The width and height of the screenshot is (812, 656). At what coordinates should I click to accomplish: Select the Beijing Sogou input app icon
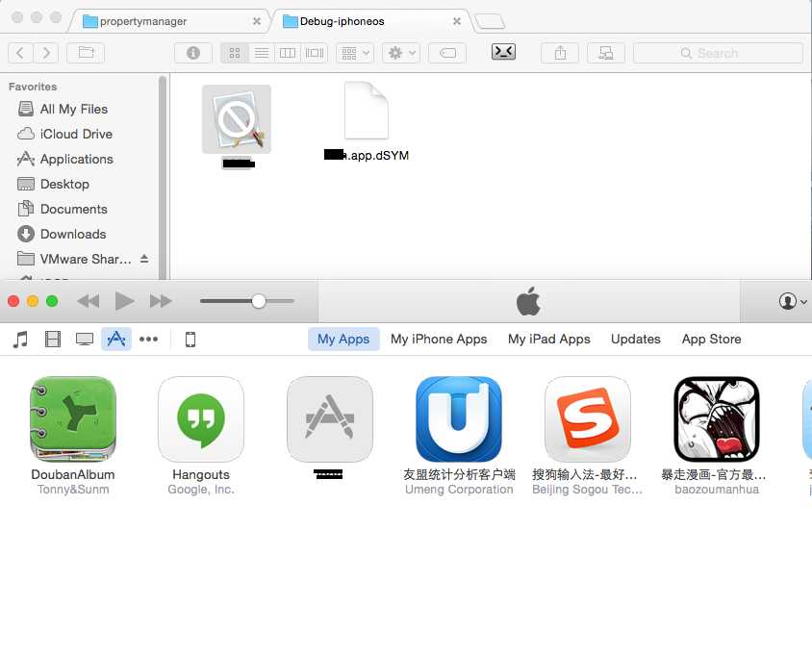point(588,418)
